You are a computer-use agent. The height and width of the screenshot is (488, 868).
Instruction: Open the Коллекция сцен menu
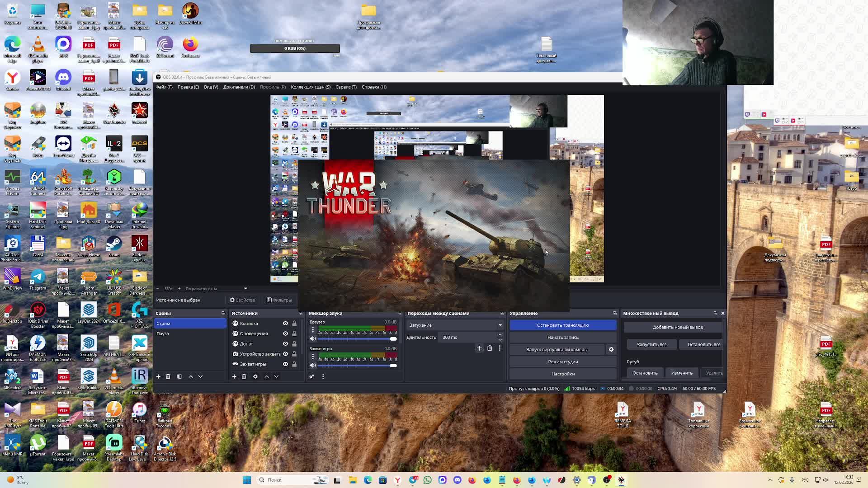pos(311,87)
